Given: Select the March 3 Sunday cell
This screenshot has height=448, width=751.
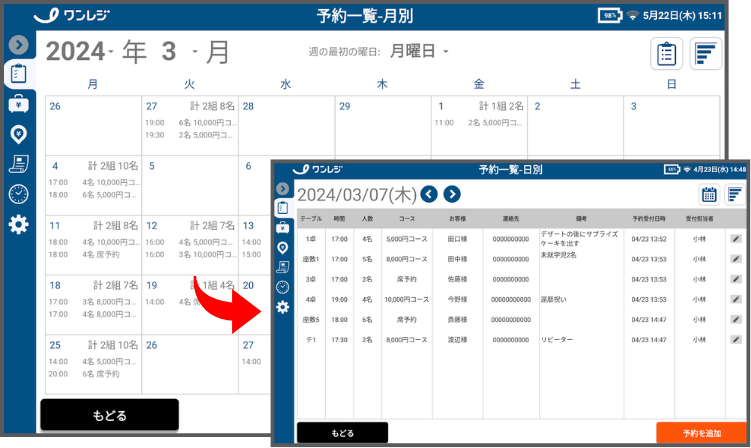Looking at the screenshot, I should click(x=671, y=126).
